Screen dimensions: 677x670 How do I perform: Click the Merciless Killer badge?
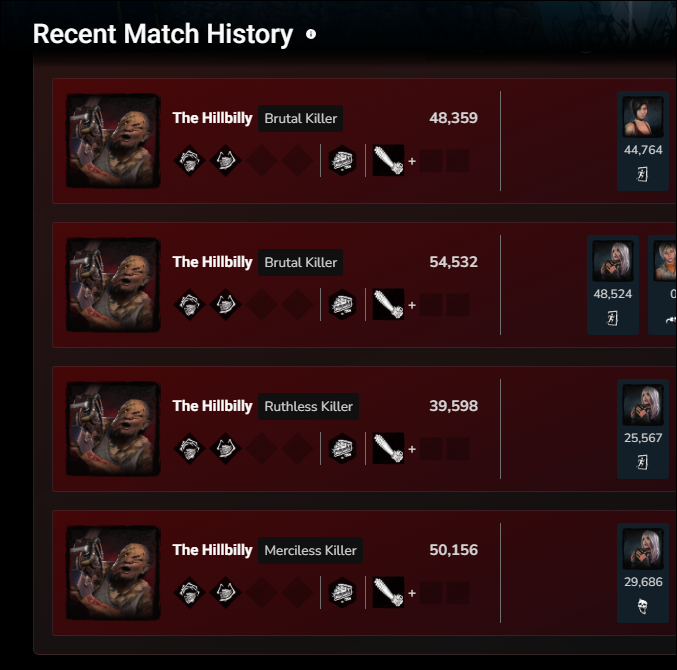(310, 550)
